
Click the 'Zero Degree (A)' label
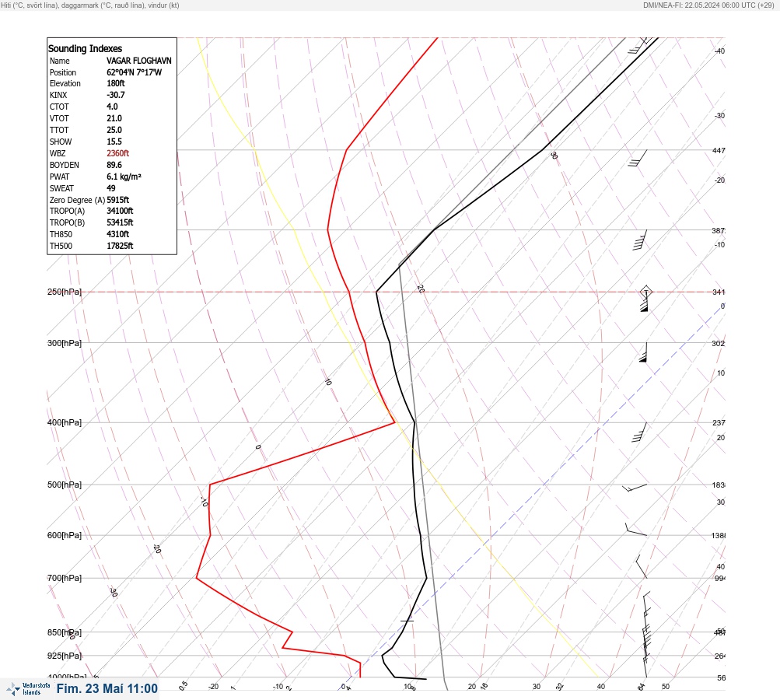tap(77, 200)
